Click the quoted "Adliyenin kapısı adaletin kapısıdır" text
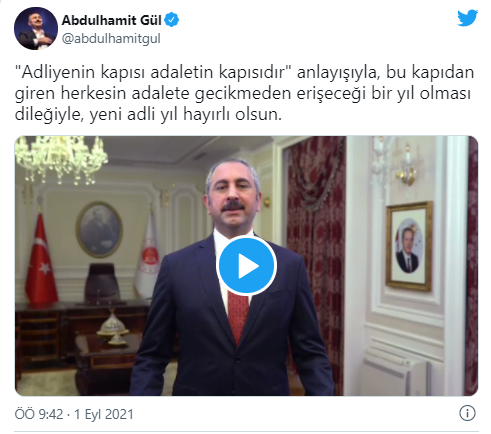Screen dimensions: 491x434 pyautogui.click(x=154, y=72)
